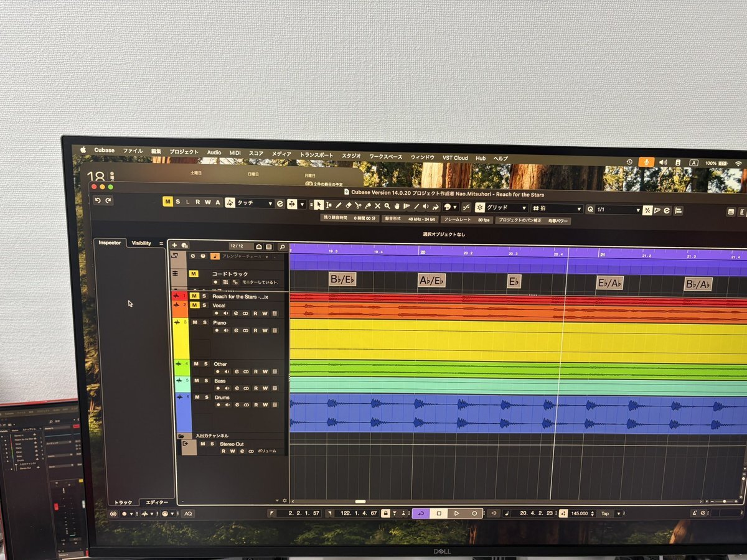Select the B♭/E♭ chord event
The height and width of the screenshot is (560, 747).
[342, 279]
